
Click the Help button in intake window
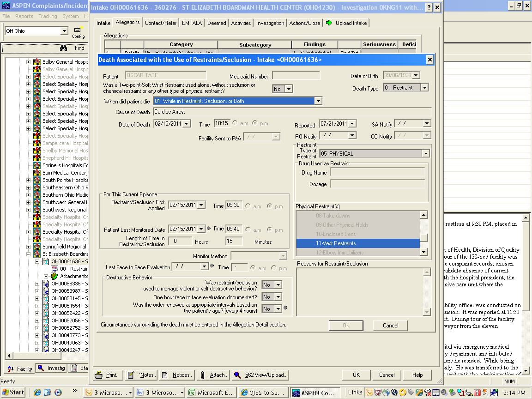pos(417,375)
